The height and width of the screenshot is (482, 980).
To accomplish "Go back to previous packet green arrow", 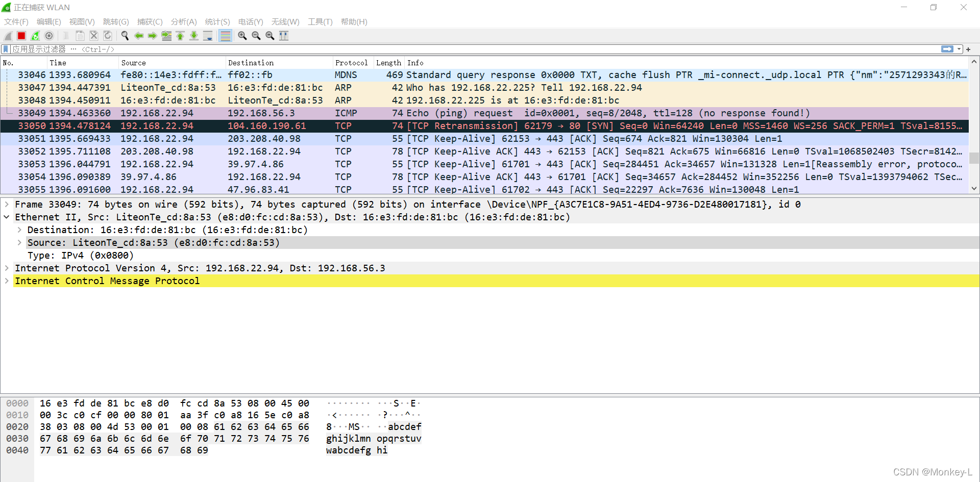I will 138,36.
